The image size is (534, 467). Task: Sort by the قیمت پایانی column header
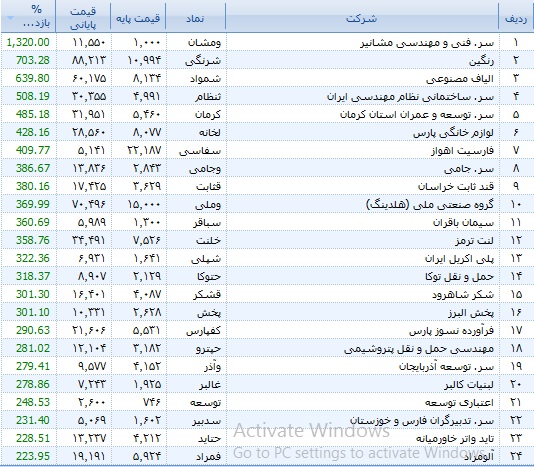point(83,18)
